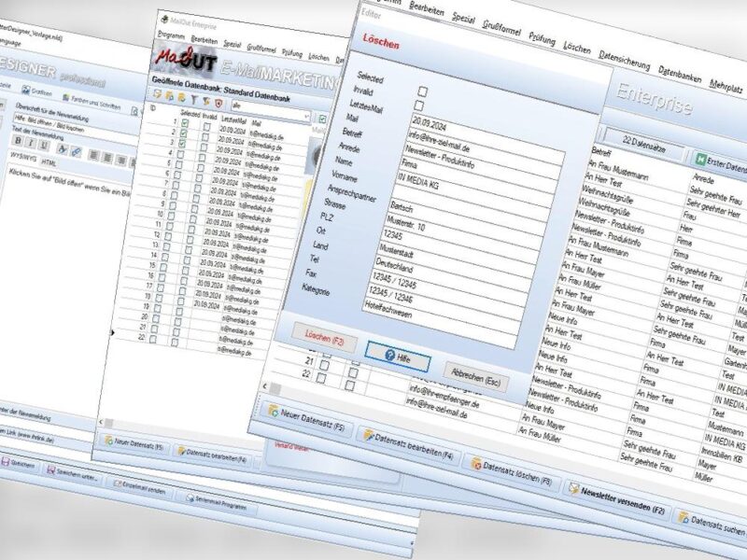Tick Selected checkbox for record 4 in MailOut list
The height and width of the screenshot is (560, 747).
tap(180, 154)
